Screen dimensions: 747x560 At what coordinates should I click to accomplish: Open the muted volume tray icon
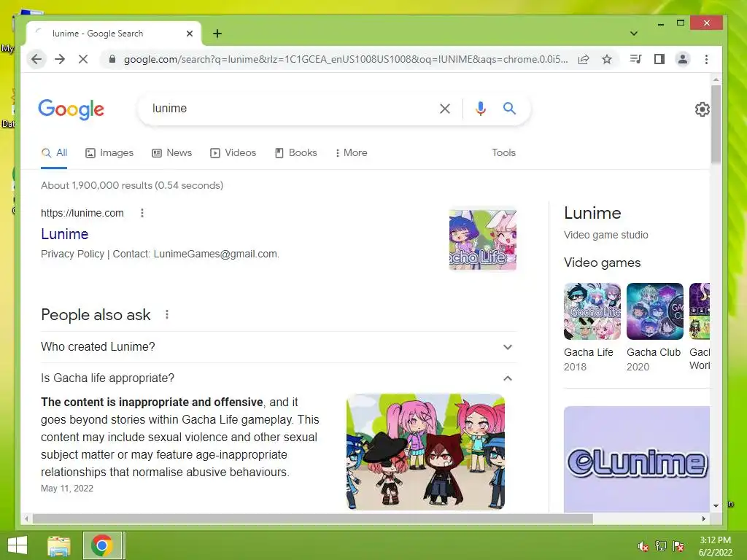click(x=643, y=546)
